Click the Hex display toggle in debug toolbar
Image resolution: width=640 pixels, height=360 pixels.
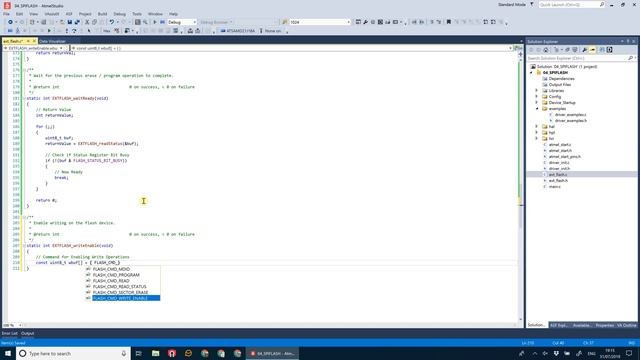point(107,31)
